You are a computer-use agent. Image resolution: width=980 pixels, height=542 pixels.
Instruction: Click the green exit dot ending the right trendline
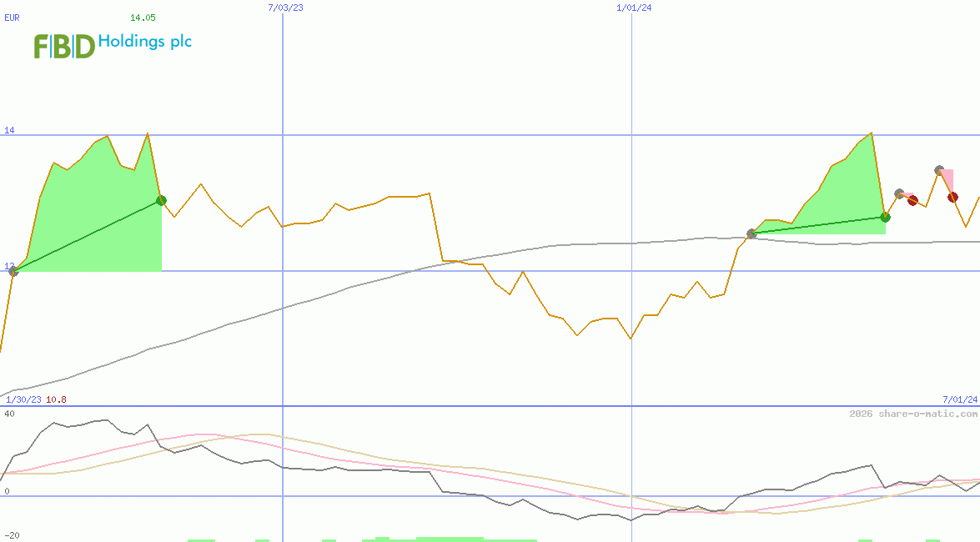[x=885, y=217]
